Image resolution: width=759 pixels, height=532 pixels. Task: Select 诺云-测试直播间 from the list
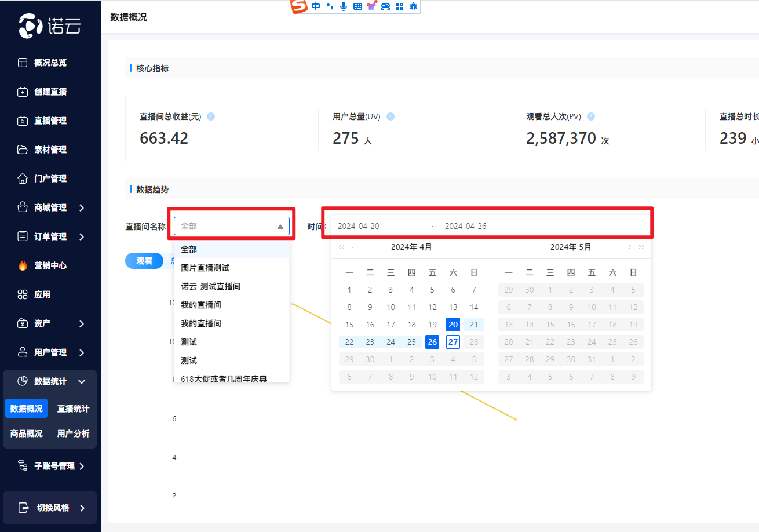[x=210, y=286]
